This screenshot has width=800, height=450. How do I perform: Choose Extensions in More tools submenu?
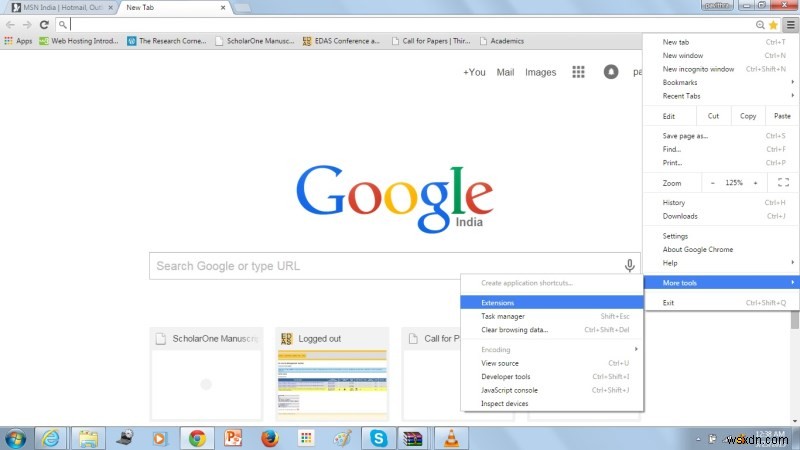pos(552,303)
